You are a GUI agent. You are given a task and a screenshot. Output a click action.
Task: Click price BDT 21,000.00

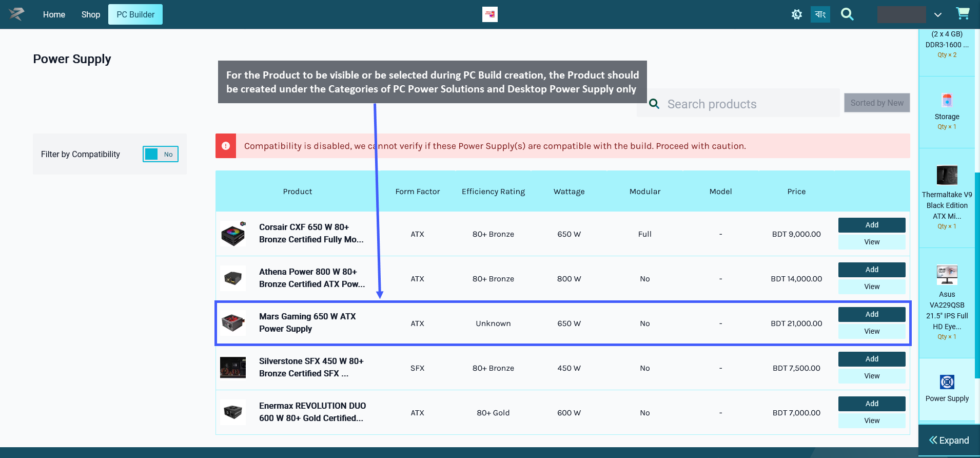(796, 323)
